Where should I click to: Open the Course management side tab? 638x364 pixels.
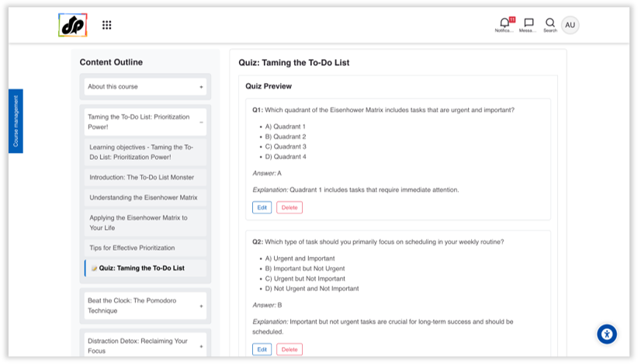[x=16, y=121]
